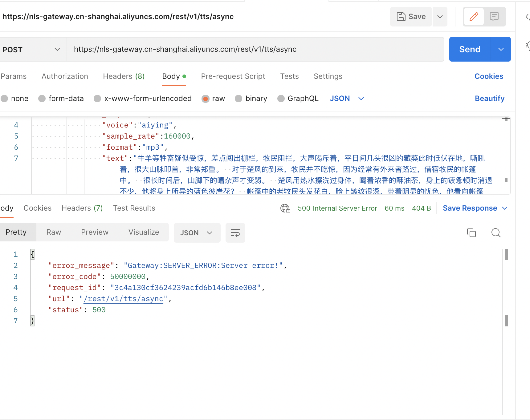
Task: Click the request URL input field
Action: pos(256,49)
